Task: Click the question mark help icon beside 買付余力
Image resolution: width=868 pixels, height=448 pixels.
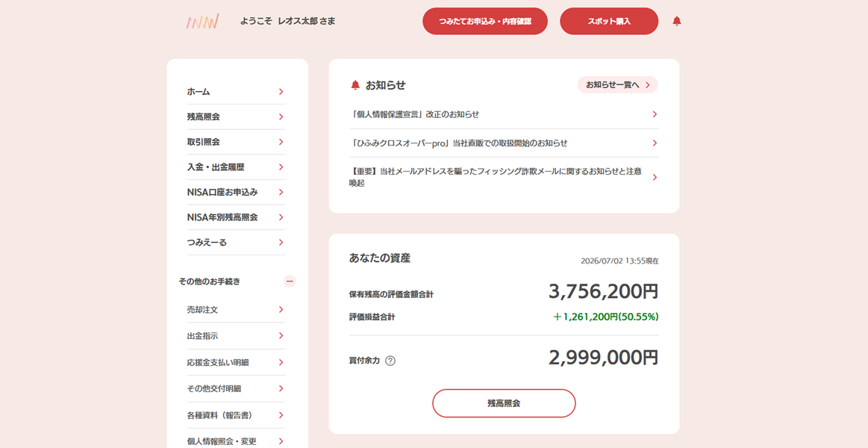Action: click(390, 361)
